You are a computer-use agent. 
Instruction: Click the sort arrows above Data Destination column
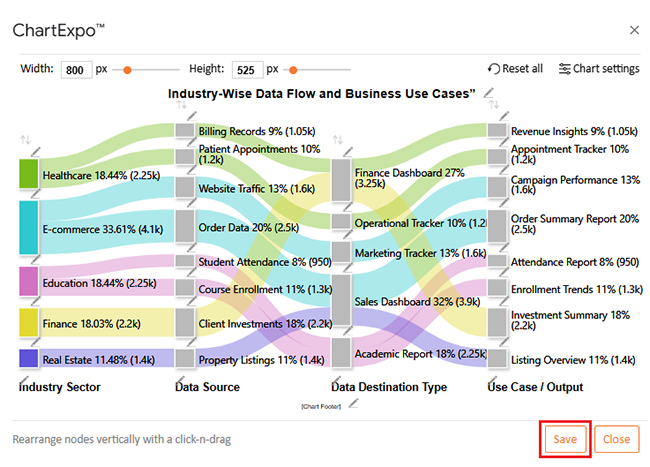coord(337,140)
